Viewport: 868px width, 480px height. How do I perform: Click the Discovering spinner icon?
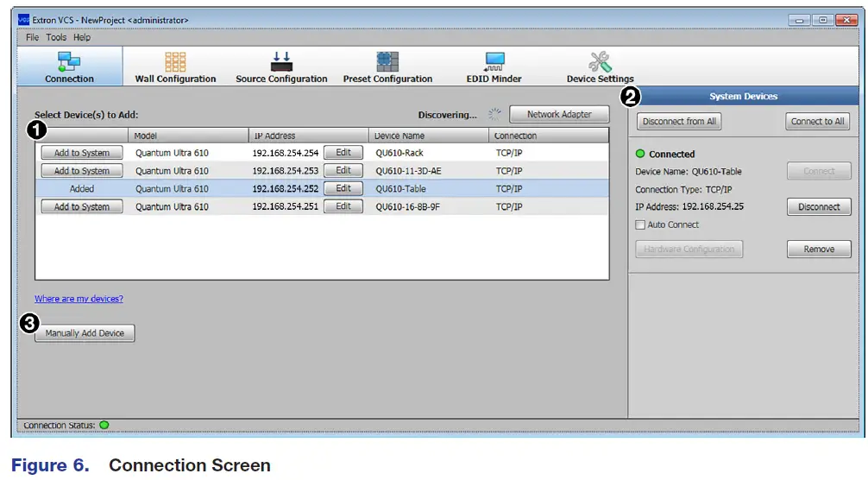click(x=494, y=115)
